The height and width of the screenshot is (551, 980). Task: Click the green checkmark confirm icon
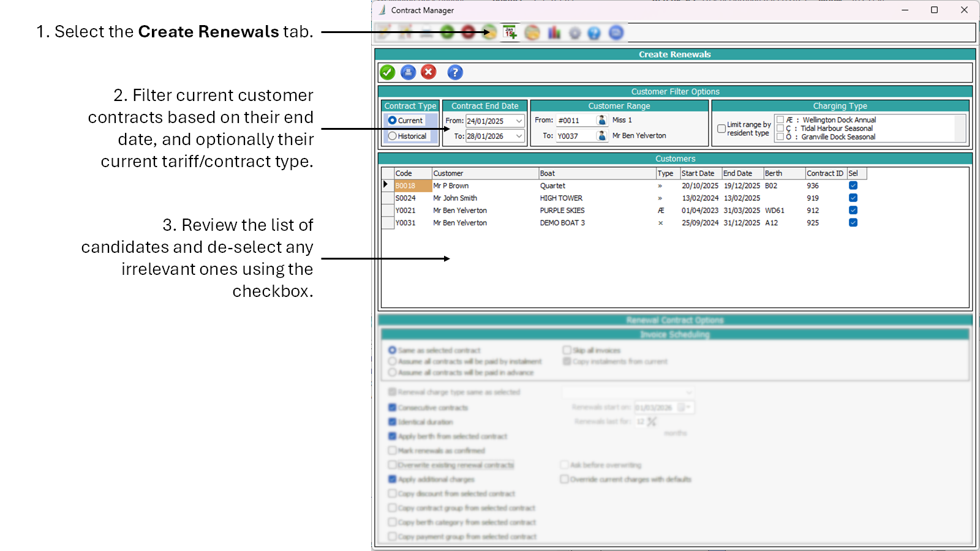pos(387,72)
